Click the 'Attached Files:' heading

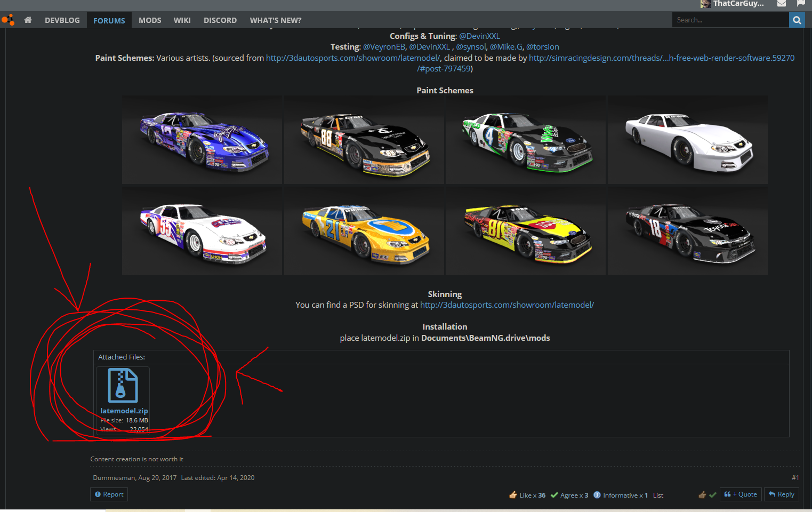click(122, 357)
